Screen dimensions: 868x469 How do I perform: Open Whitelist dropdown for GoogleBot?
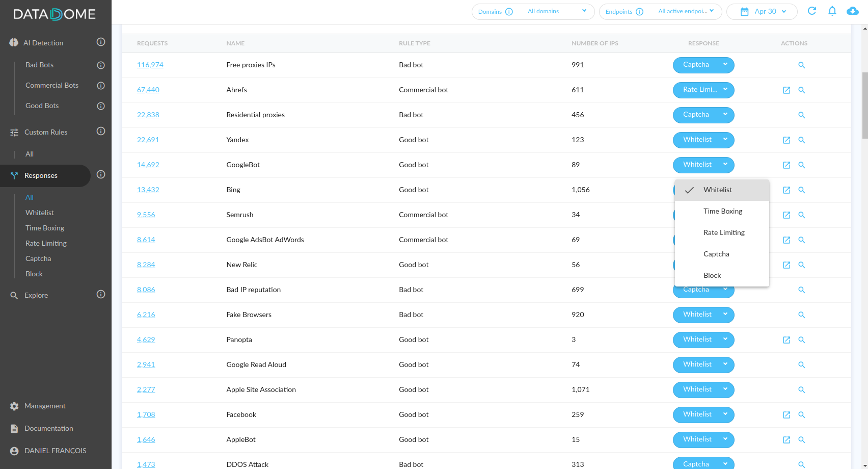[x=703, y=165]
